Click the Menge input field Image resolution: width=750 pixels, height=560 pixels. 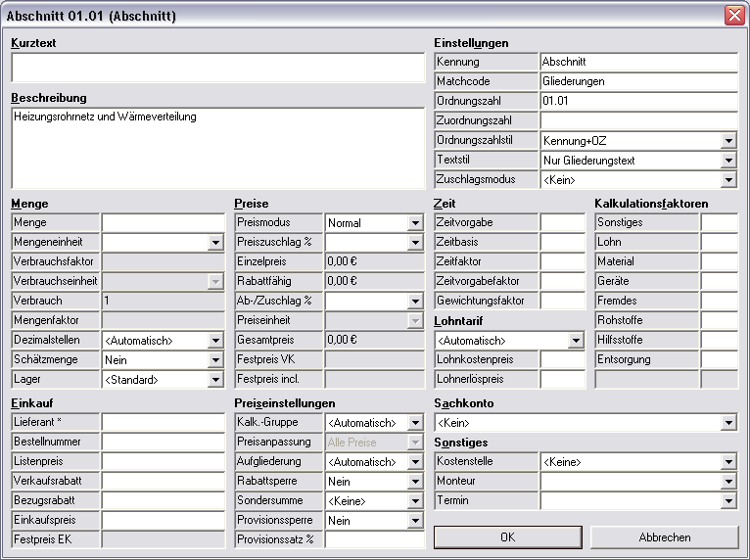pos(164,222)
